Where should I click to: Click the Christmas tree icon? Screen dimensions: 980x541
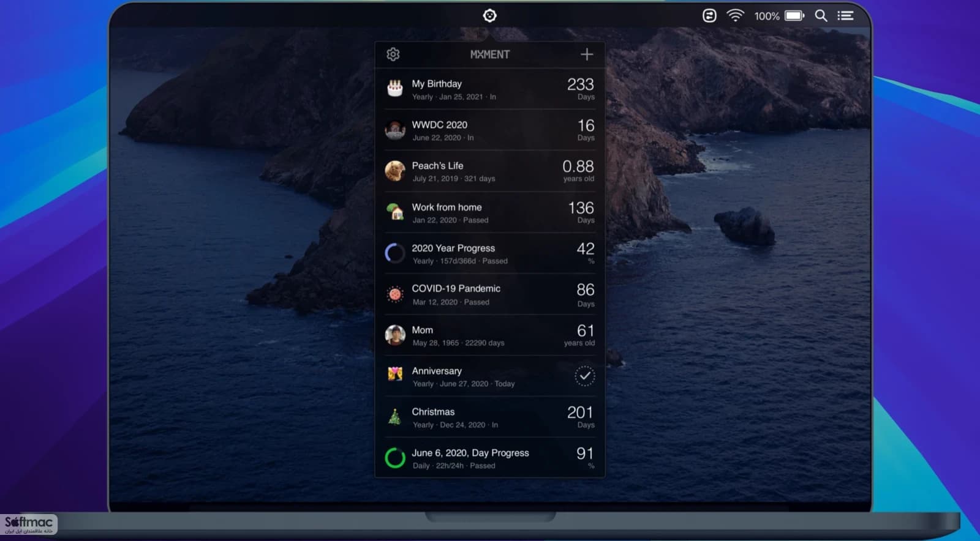click(x=395, y=417)
